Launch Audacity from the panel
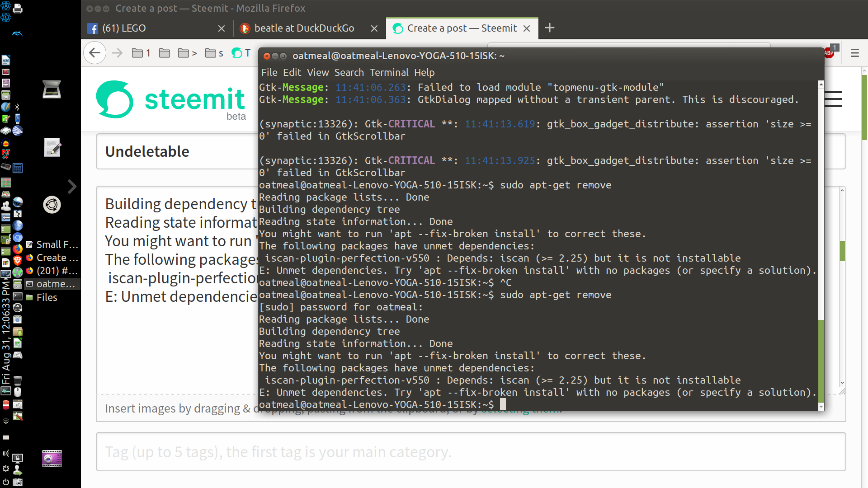This screenshot has width=868, height=488. point(6,143)
